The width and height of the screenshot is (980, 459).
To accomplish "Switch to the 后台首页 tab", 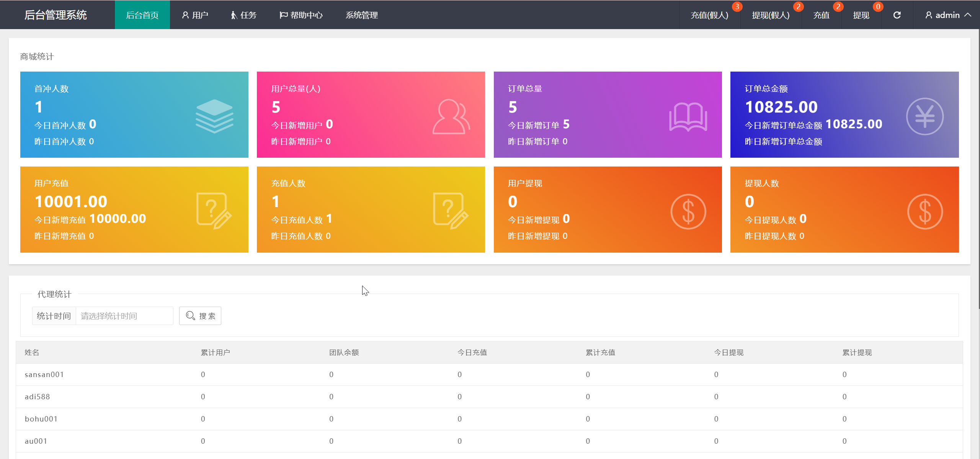I will (x=142, y=15).
